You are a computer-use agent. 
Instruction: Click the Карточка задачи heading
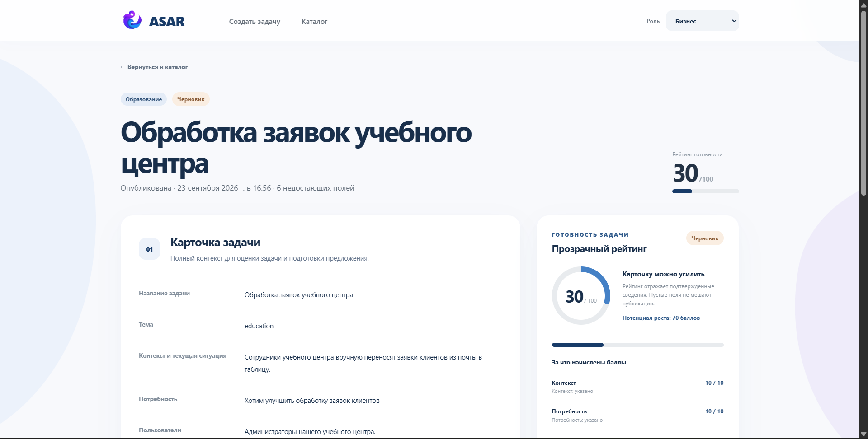point(215,243)
